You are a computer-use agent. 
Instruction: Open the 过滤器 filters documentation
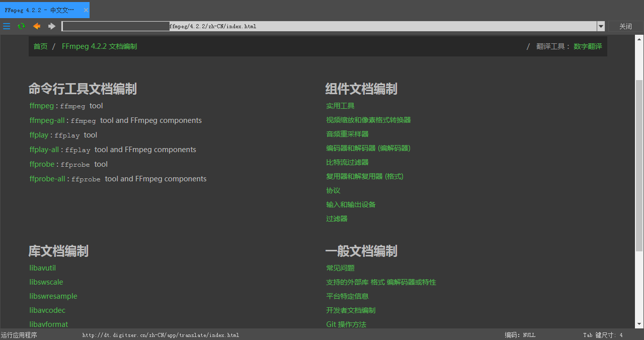337,219
